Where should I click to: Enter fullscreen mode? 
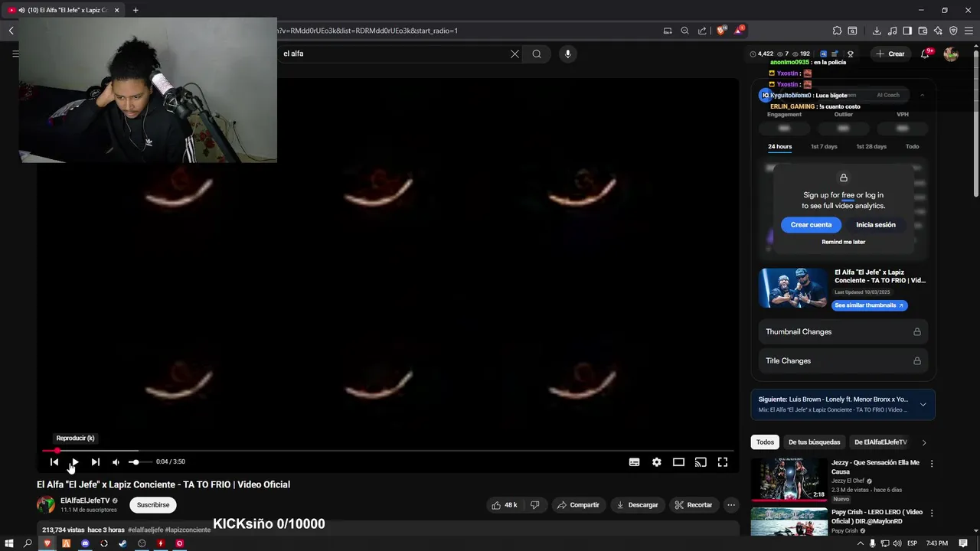click(x=722, y=462)
